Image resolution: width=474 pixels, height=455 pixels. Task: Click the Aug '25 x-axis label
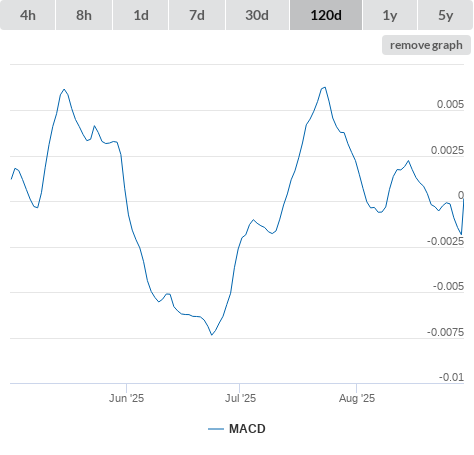357,398
